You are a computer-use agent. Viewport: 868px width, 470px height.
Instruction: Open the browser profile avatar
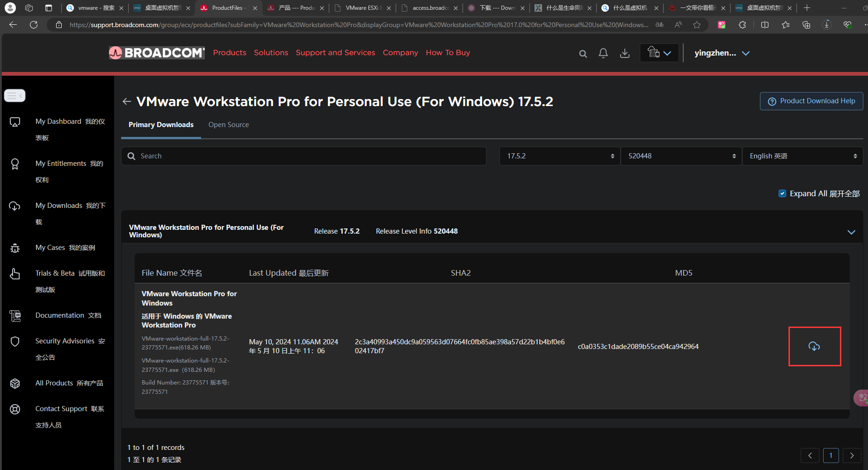10,8
